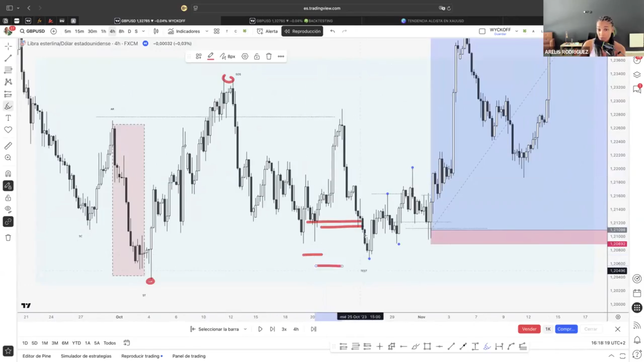Click the Reproducción replay button
644x362 pixels.
coord(302,31)
